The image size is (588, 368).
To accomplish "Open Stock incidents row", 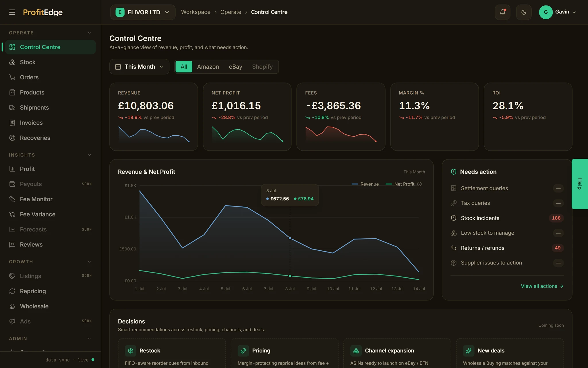I will pos(507,218).
